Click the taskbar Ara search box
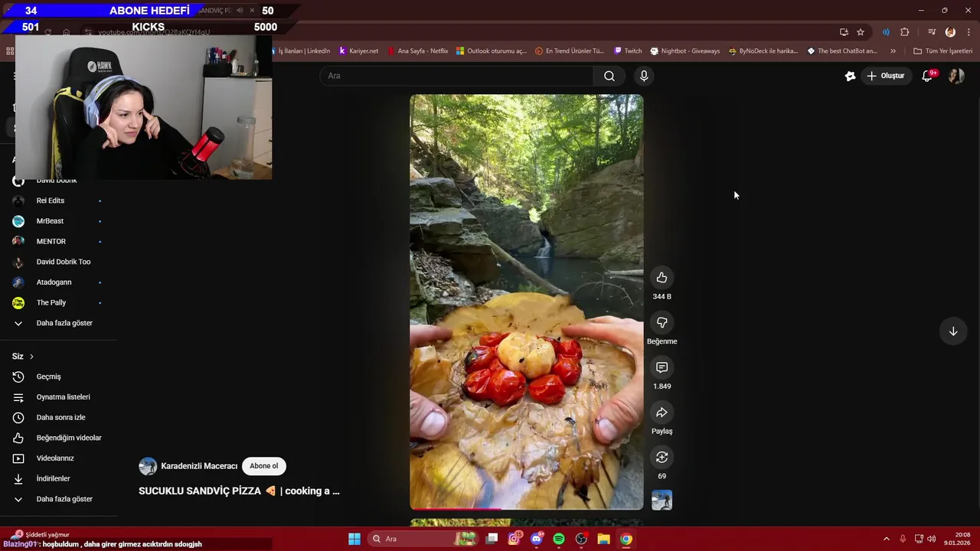 pos(423,539)
